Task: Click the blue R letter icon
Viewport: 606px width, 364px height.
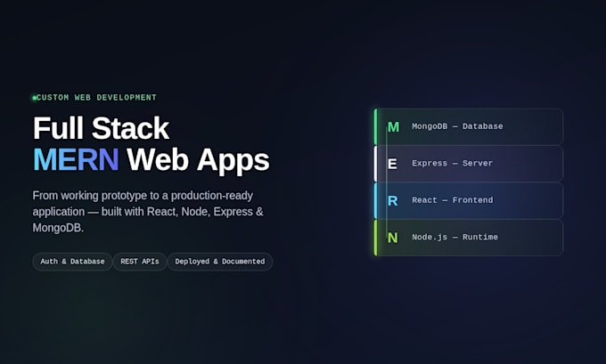Action: [393, 201]
